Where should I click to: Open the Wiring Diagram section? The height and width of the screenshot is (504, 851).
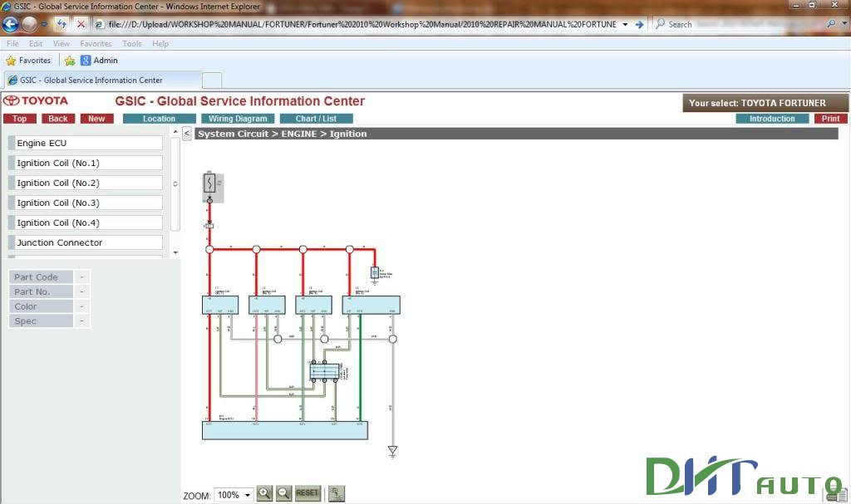(x=238, y=119)
